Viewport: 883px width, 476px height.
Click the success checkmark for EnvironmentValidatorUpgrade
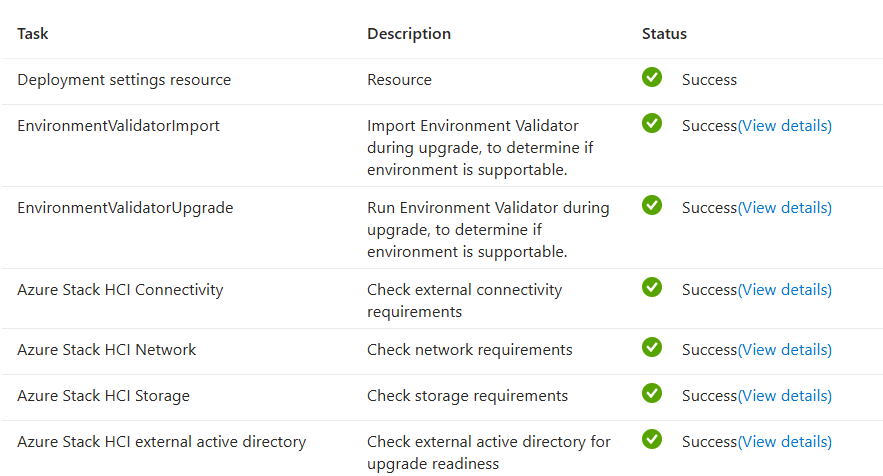point(652,205)
